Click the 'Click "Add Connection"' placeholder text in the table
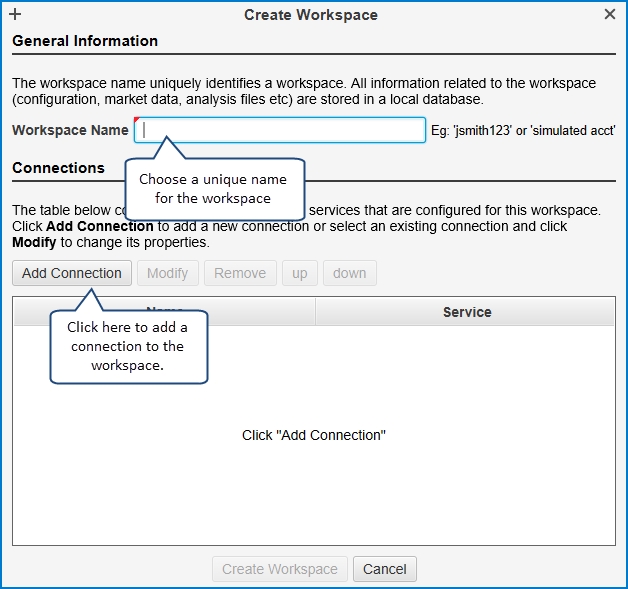Image resolution: width=628 pixels, height=589 pixels. pos(314,435)
